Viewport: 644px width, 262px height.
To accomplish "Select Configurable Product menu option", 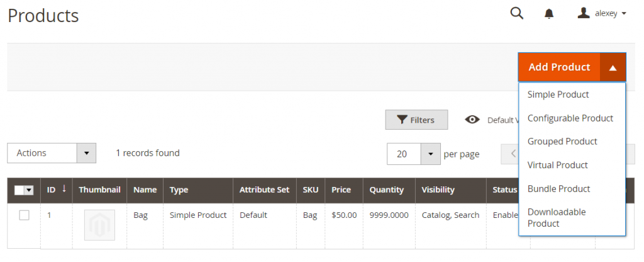I will [570, 118].
